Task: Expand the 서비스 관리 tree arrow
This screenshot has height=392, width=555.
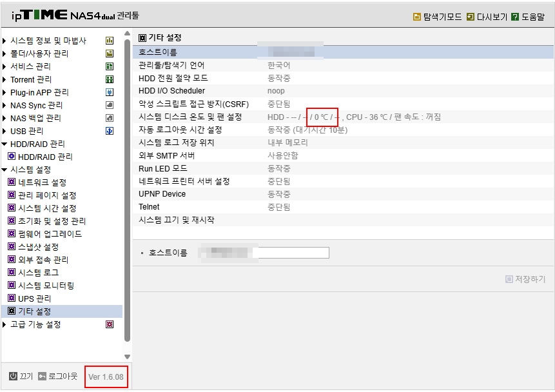Action: [5, 66]
